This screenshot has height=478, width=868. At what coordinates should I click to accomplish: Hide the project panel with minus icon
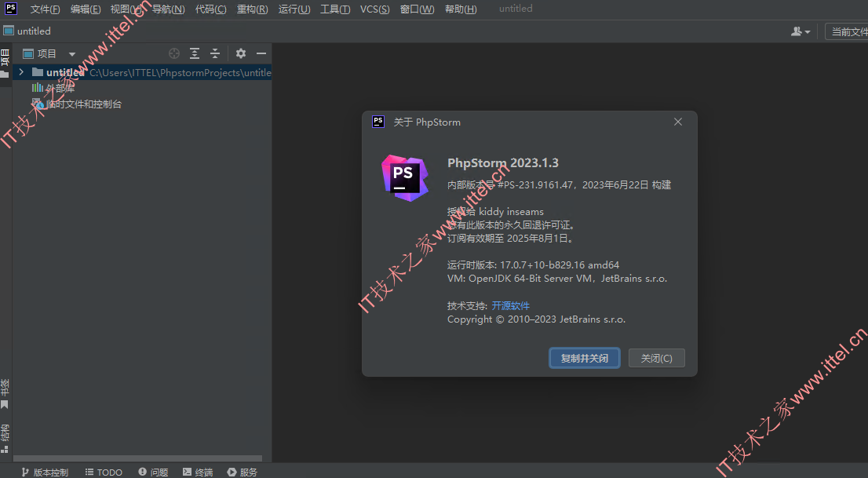coord(261,53)
